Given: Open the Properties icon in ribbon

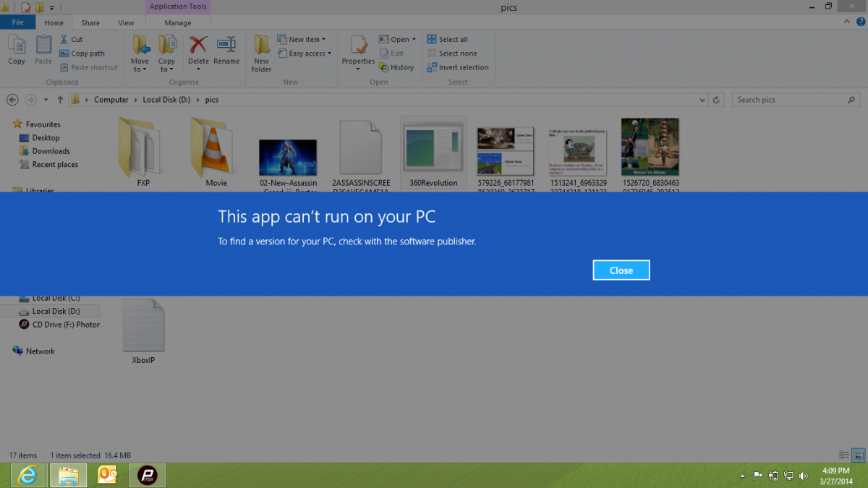Looking at the screenshot, I should [358, 46].
